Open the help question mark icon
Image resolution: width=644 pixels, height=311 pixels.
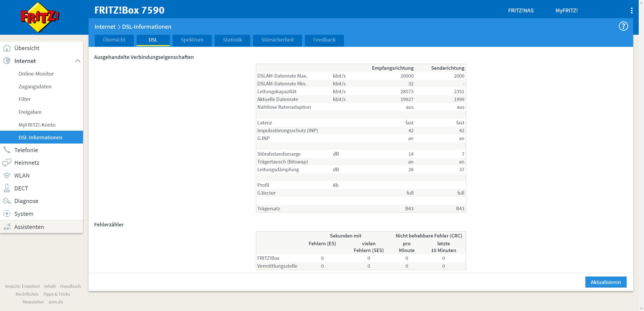click(x=623, y=26)
